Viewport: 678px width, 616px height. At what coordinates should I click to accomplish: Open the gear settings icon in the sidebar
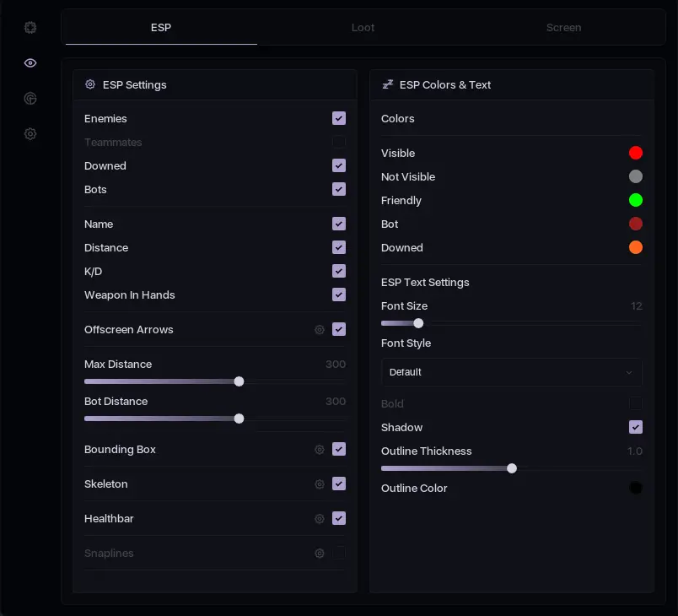[30, 134]
